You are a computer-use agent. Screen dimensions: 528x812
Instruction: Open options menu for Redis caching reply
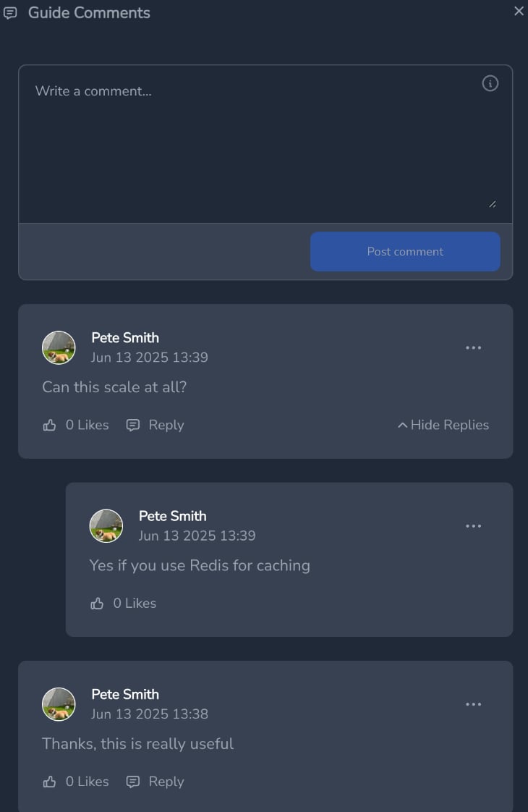click(x=473, y=525)
